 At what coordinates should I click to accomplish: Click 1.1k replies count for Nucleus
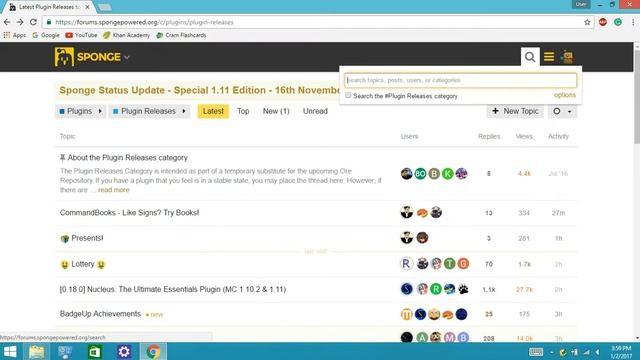tap(489, 290)
